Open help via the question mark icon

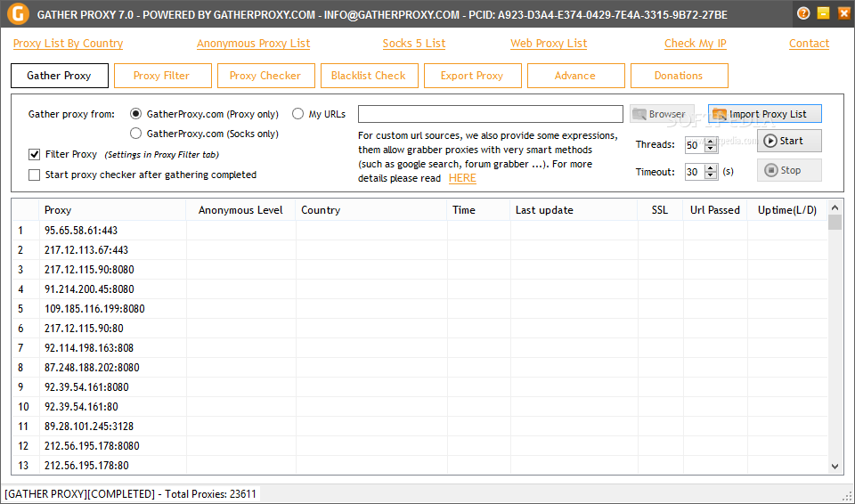803,13
